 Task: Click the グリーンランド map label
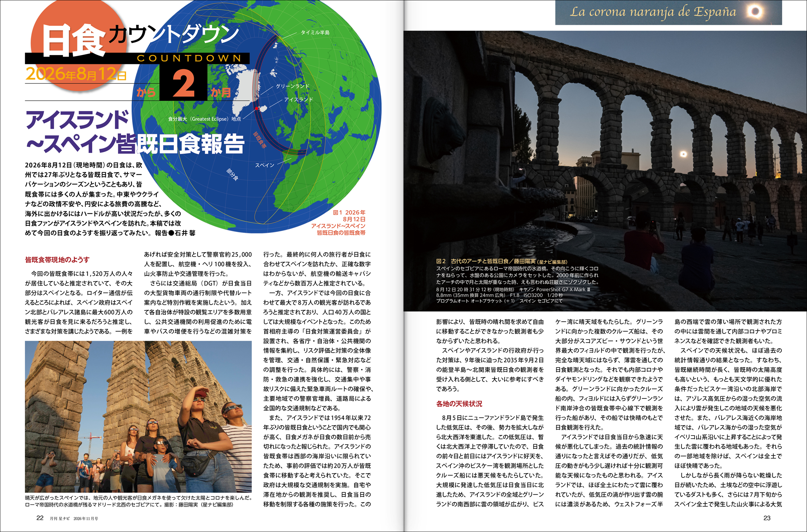[292, 86]
